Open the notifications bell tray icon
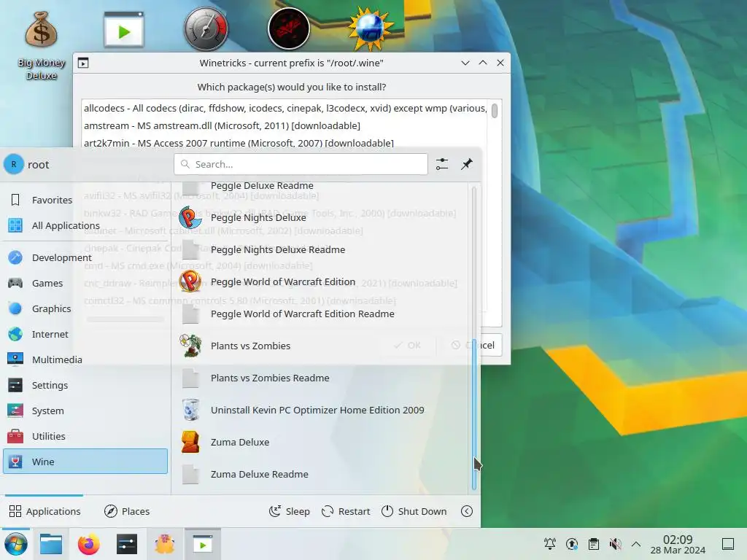Image resolution: width=747 pixels, height=560 pixels. pyautogui.click(x=550, y=544)
